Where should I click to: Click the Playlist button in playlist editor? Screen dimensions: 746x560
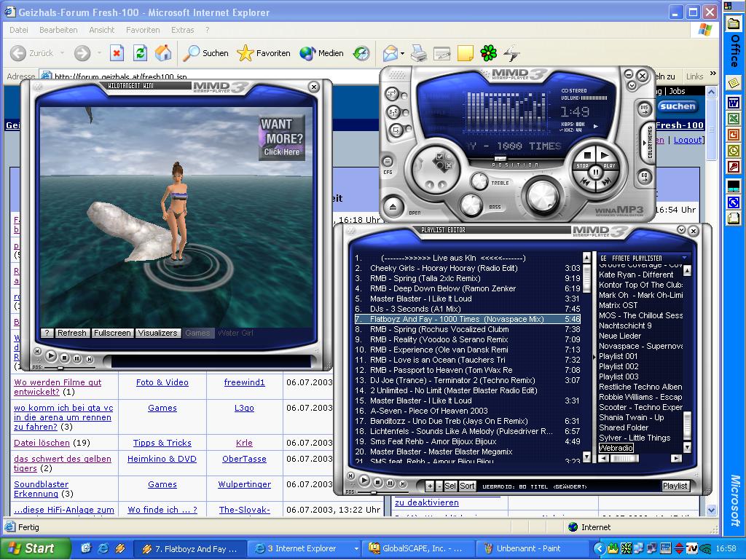(x=675, y=486)
